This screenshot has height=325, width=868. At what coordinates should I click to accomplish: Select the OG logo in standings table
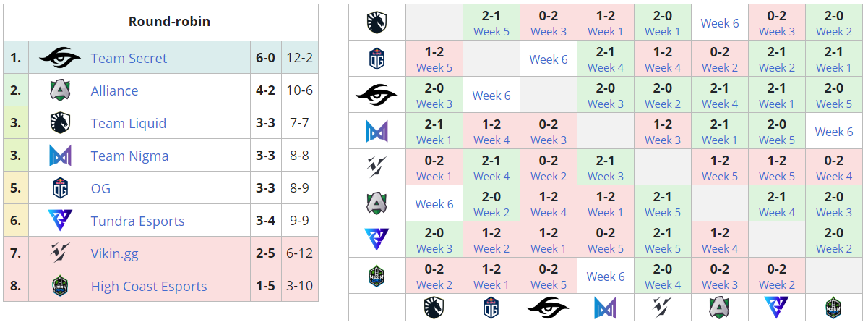[x=60, y=188]
